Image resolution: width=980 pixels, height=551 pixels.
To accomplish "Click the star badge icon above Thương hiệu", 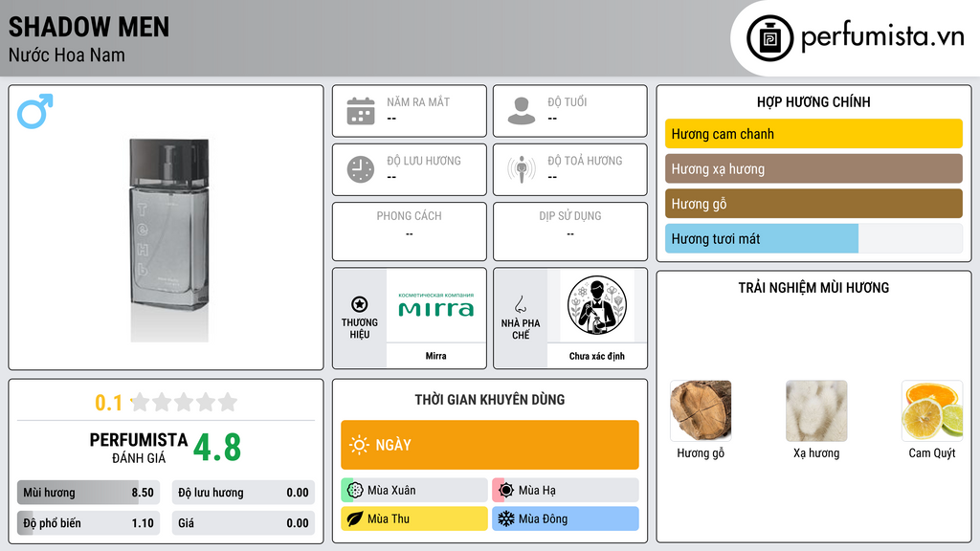I will click(360, 304).
